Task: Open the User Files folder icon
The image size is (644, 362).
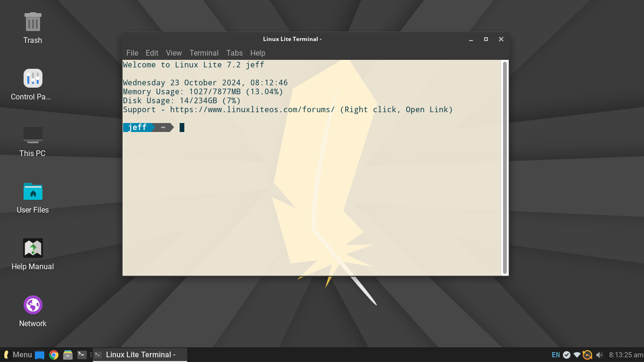Action: point(33,191)
